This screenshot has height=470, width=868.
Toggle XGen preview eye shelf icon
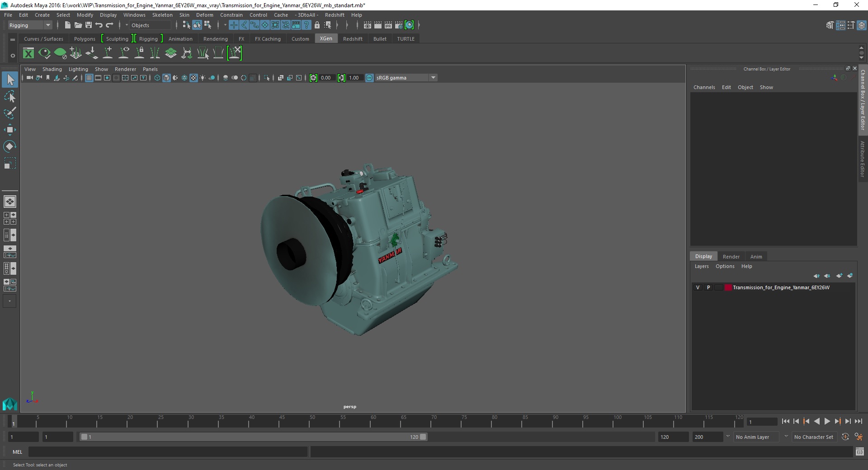coord(44,53)
